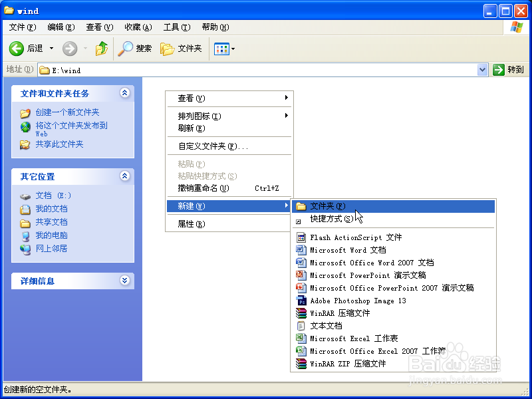Create new 文本文档 text file
Screen dimensions: 532x399
393,326
